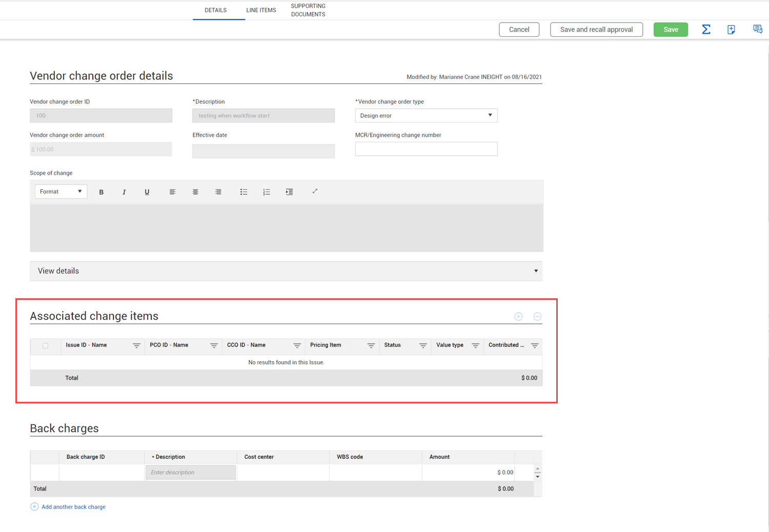Align text left in Scope editor

pyautogui.click(x=172, y=192)
